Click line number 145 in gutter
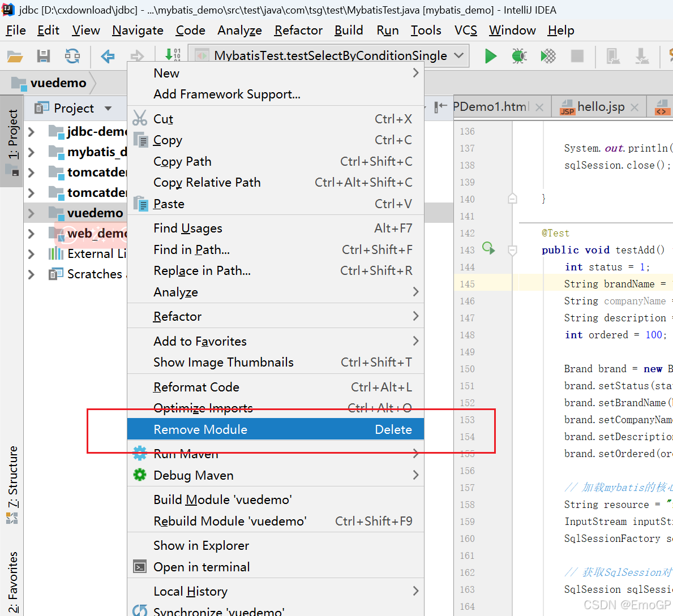This screenshot has height=616, width=673. (x=467, y=284)
